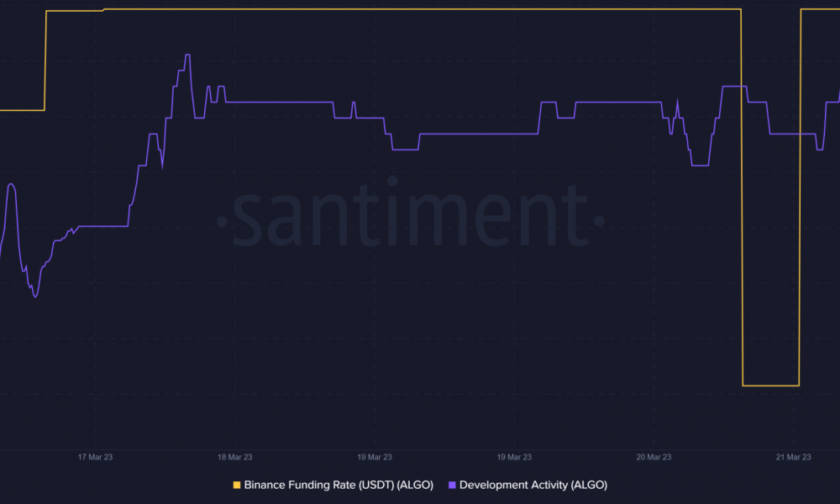Select the 17 Mar 23 axis date label
The width and height of the screenshot is (840, 504).
(96, 457)
